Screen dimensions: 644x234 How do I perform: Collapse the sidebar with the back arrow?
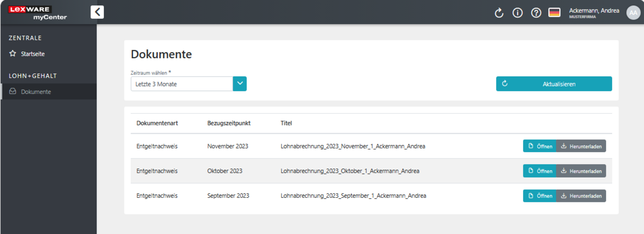pyautogui.click(x=97, y=12)
